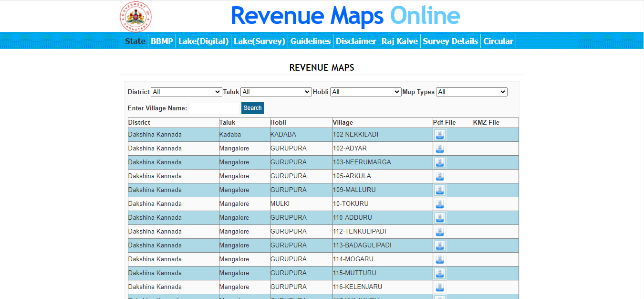Expand the District dropdown

(x=186, y=92)
